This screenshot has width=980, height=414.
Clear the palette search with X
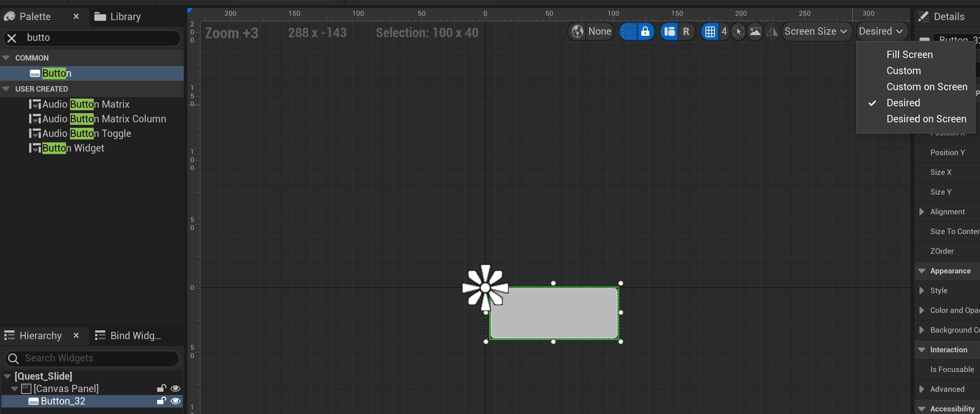coord(12,38)
